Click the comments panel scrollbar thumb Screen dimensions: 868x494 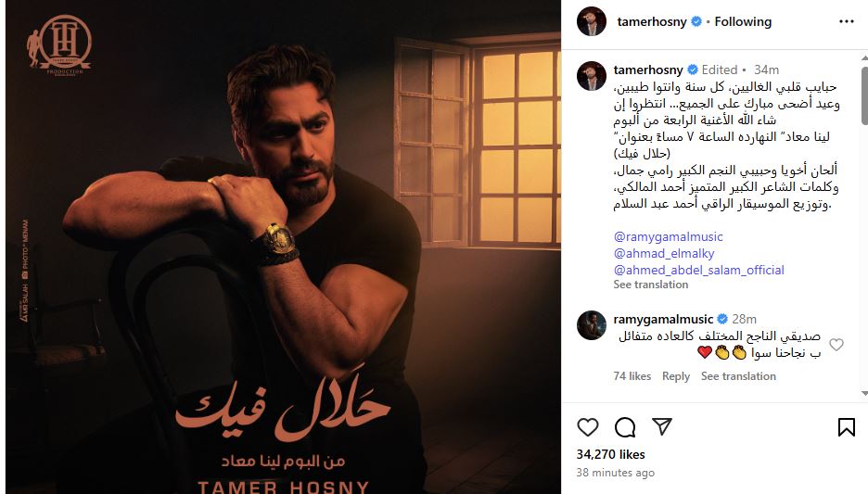coord(864,94)
